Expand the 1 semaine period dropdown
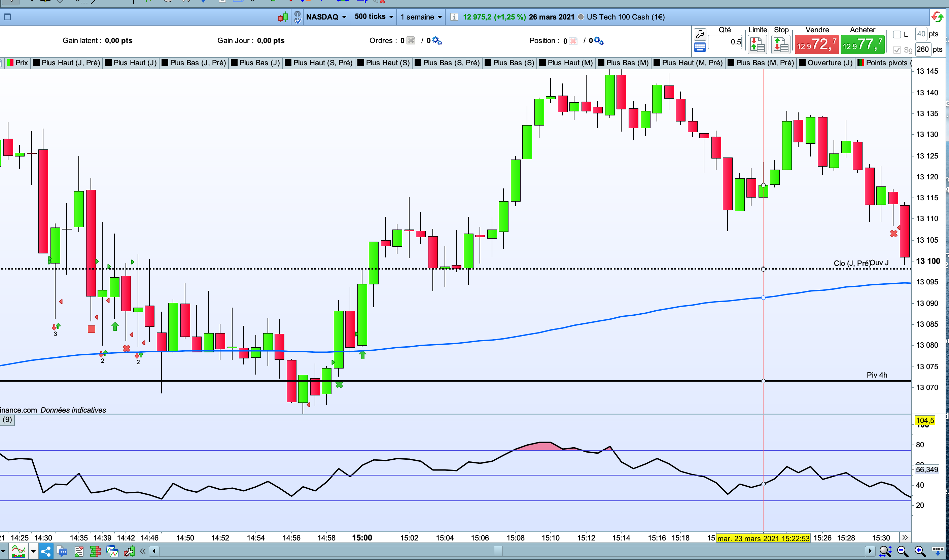The height and width of the screenshot is (560, 949). (x=421, y=17)
